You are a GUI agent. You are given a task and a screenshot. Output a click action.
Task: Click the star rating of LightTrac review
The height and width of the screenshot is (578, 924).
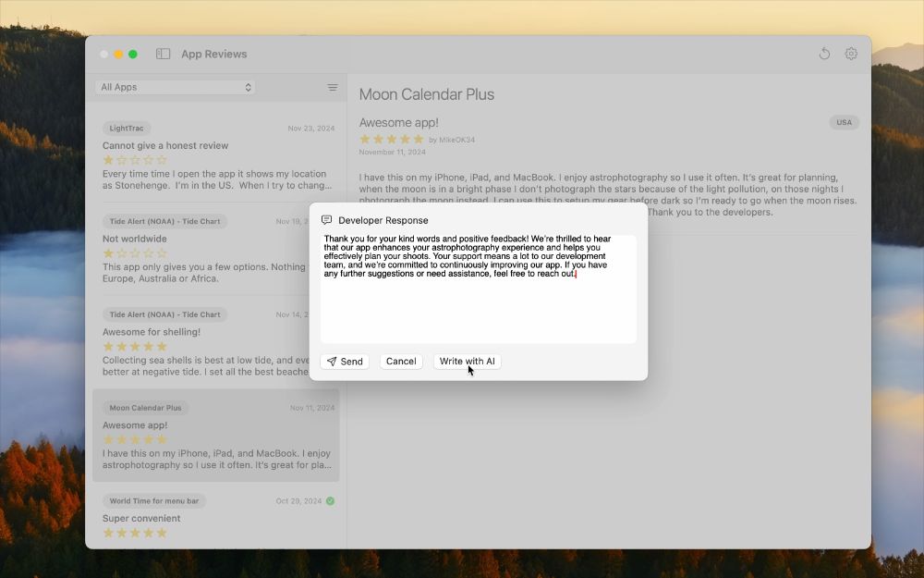coord(135,160)
